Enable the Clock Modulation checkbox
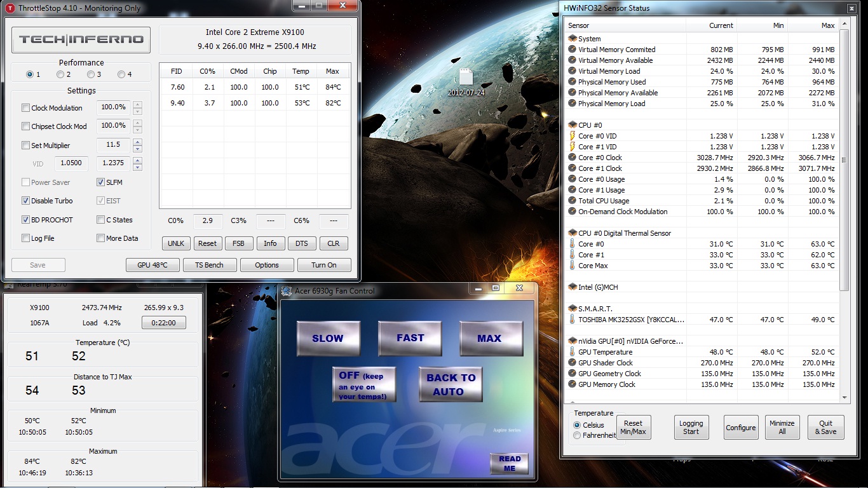Viewport: 868px width, 488px height. click(x=26, y=108)
